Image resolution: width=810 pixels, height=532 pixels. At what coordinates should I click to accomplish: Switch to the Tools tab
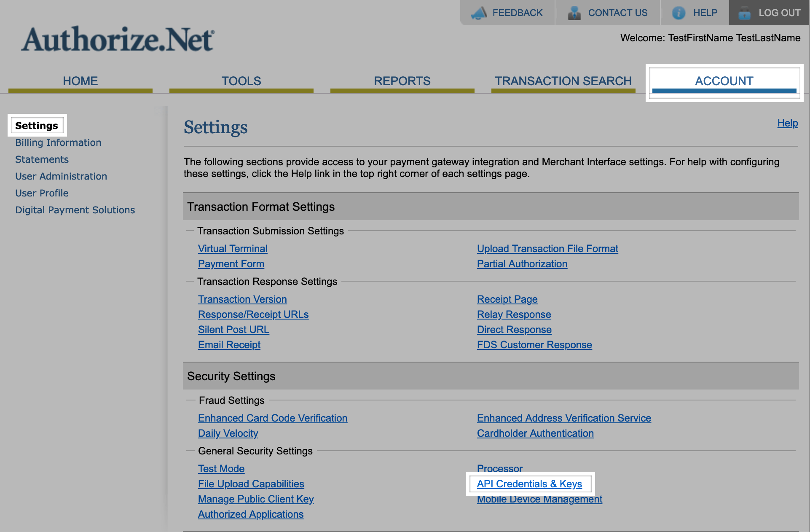pyautogui.click(x=241, y=81)
